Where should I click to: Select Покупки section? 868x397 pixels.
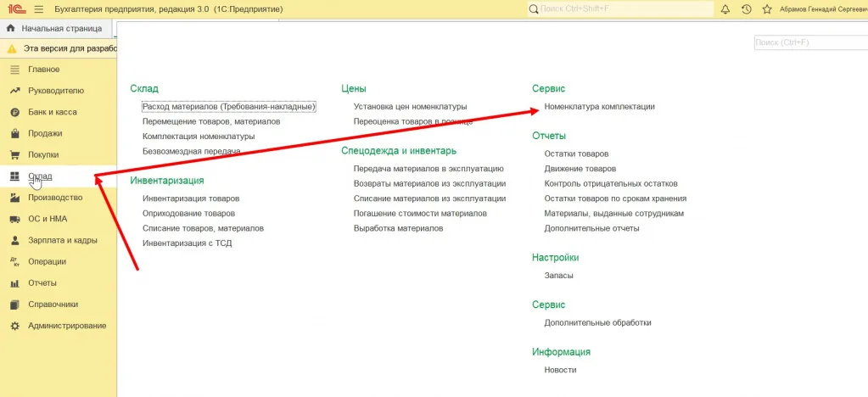(43, 155)
